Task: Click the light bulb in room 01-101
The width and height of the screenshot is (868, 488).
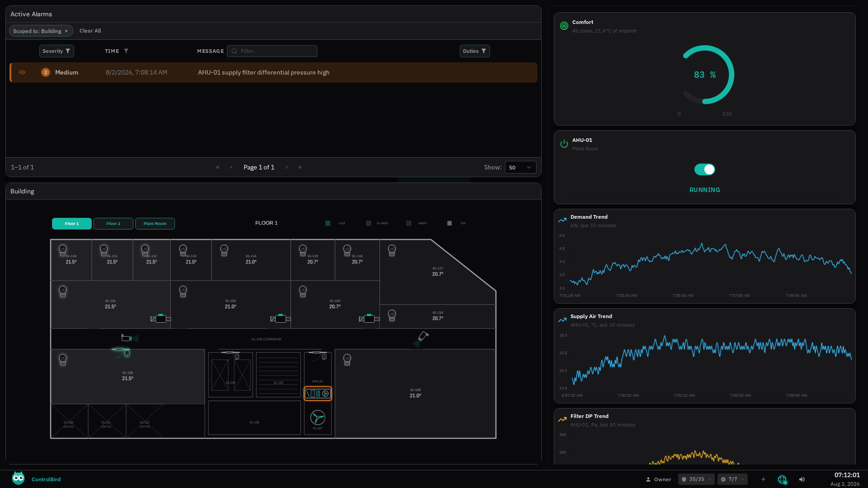Action: (63, 291)
